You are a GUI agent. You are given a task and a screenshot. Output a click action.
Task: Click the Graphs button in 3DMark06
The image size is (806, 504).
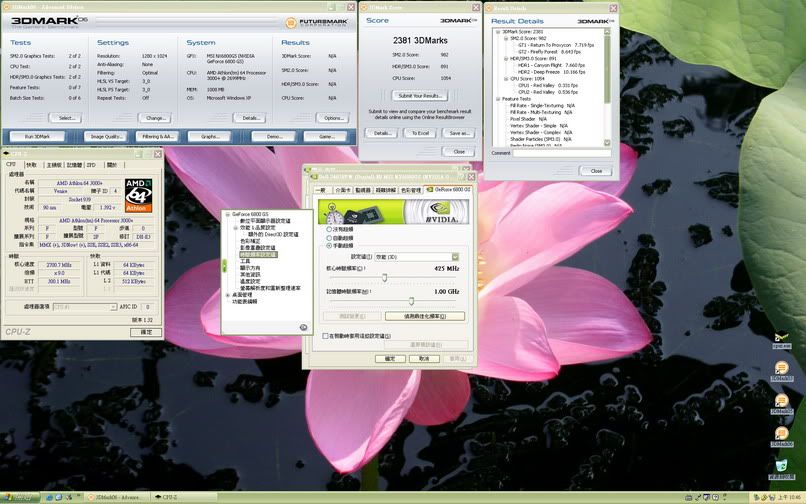click(210, 136)
